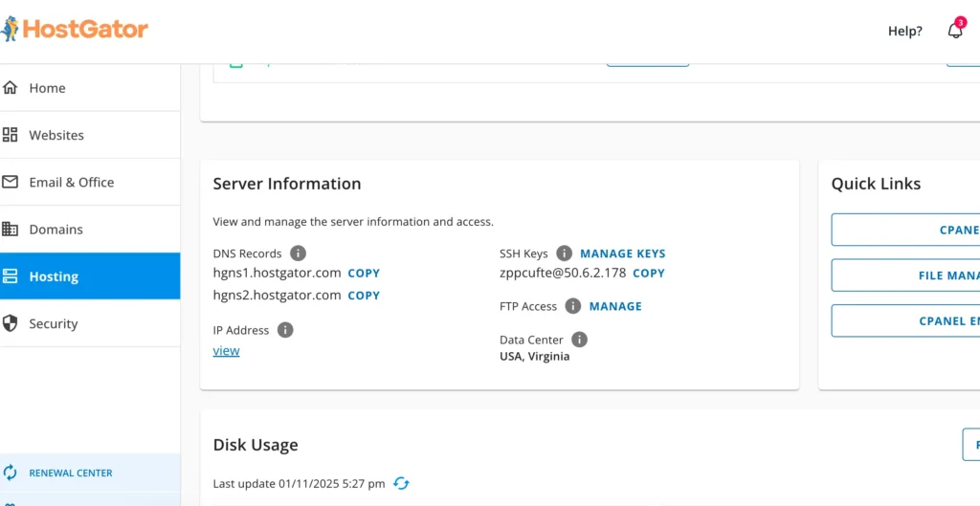Click the SSH Keys info icon

[564, 253]
